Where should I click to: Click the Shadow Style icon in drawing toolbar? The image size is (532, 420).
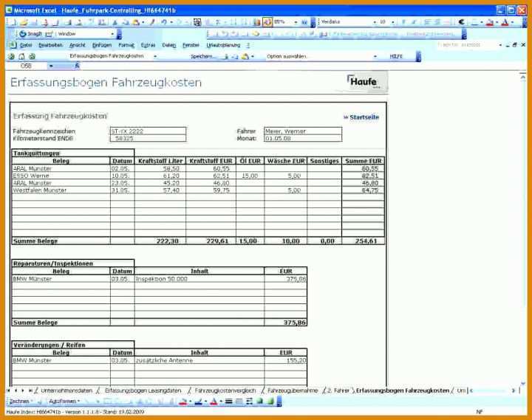[260, 402]
